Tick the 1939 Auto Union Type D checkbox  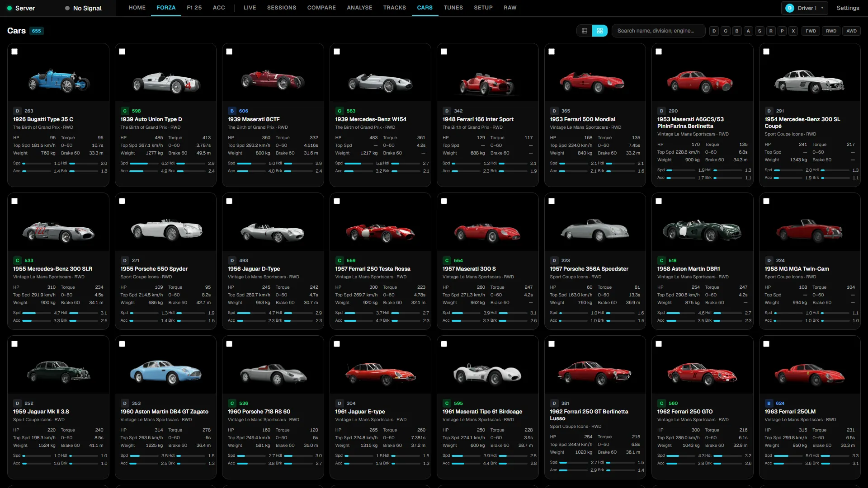[x=122, y=52]
